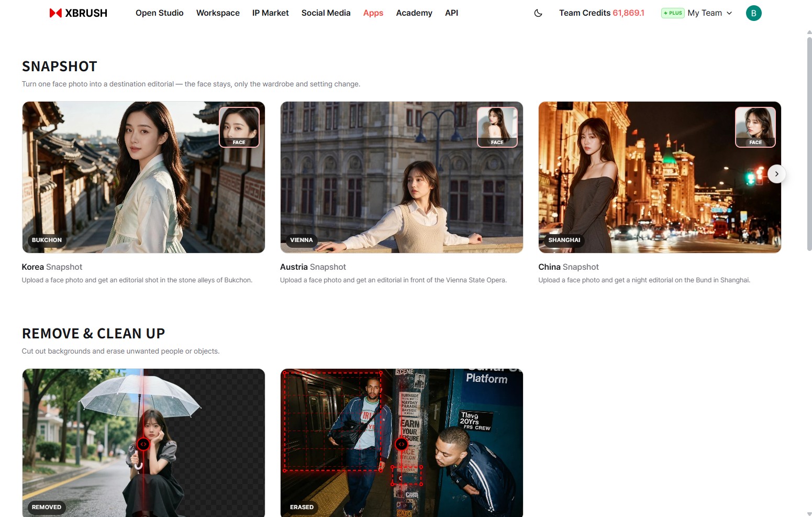The image size is (812, 517).
Task: Click the SHANGHAI location tag
Action: click(564, 240)
